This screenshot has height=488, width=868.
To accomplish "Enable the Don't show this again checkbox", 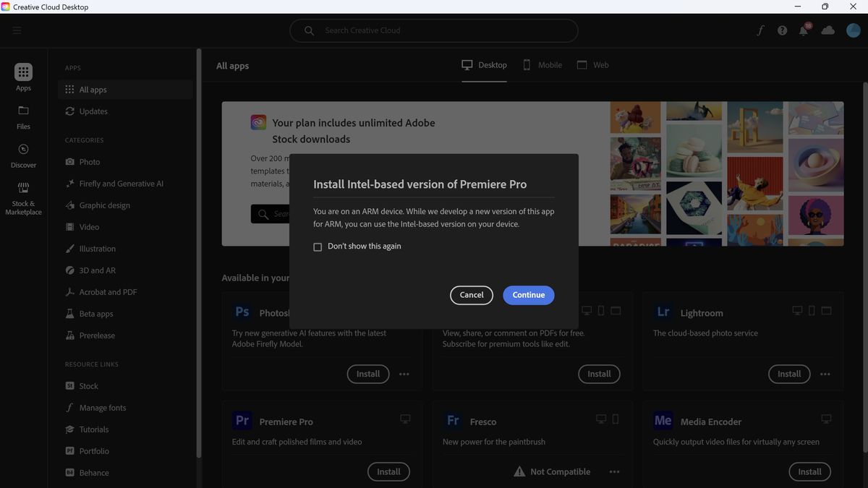I will coord(318,247).
